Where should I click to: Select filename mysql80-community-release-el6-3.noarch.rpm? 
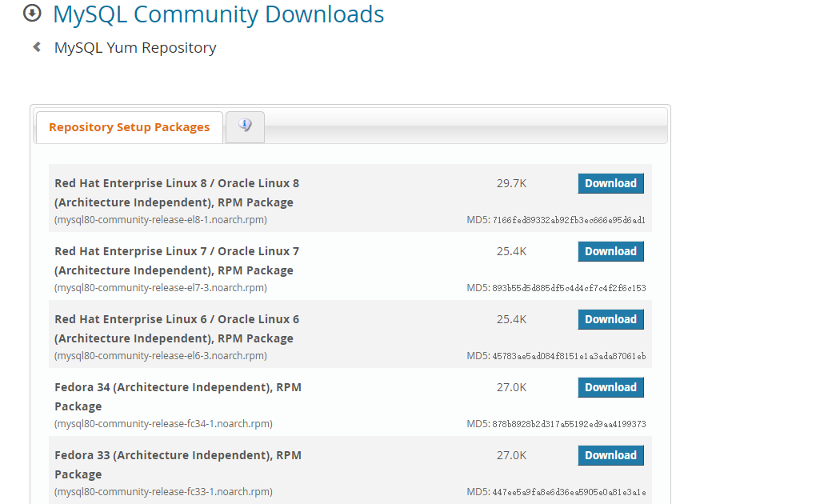[x=161, y=356]
